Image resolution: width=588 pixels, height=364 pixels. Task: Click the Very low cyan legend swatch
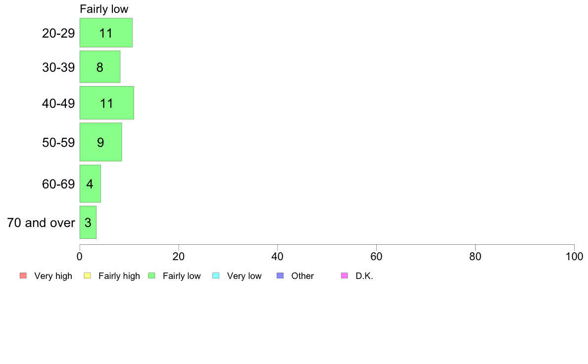pos(216,275)
